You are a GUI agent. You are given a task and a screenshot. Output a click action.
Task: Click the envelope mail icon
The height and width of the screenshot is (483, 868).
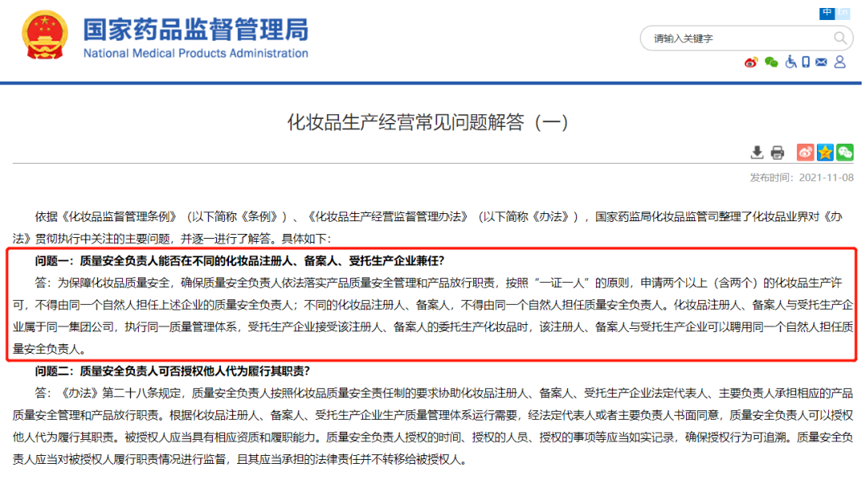coord(822,62)
